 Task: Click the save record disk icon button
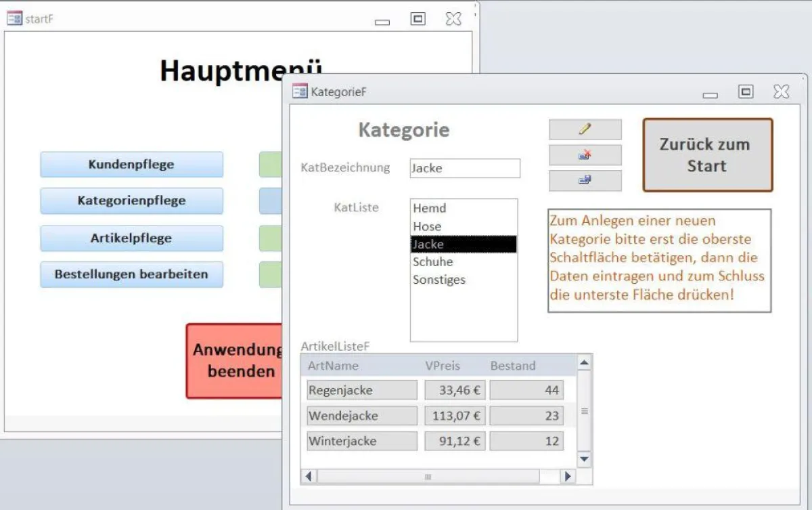click(x=585, y=180)
